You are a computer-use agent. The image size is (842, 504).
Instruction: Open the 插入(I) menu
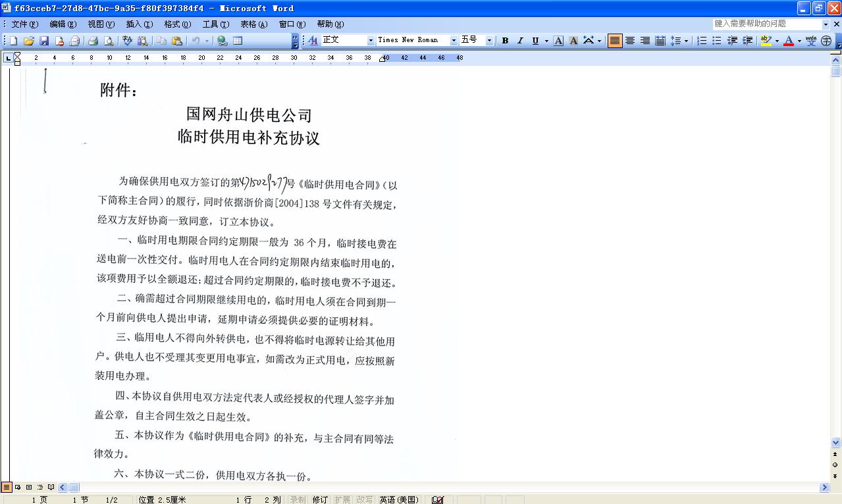(x=140, y=24)
